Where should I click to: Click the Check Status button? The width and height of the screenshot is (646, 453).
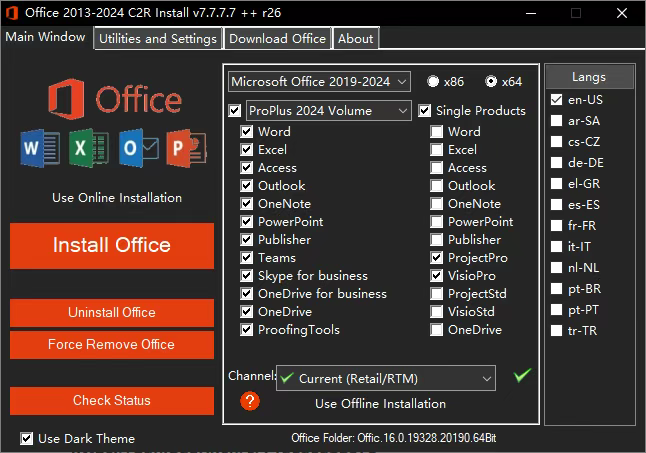tap(111, 400)
